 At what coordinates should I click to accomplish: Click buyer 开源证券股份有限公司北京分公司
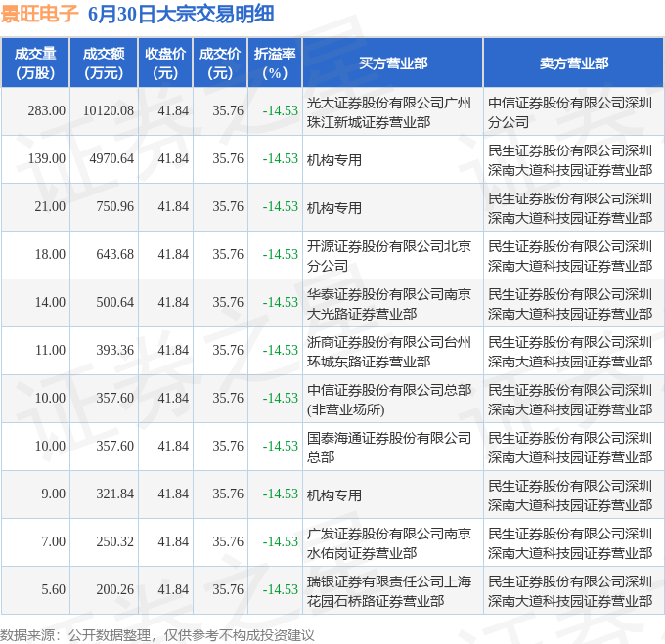point(389,256)
